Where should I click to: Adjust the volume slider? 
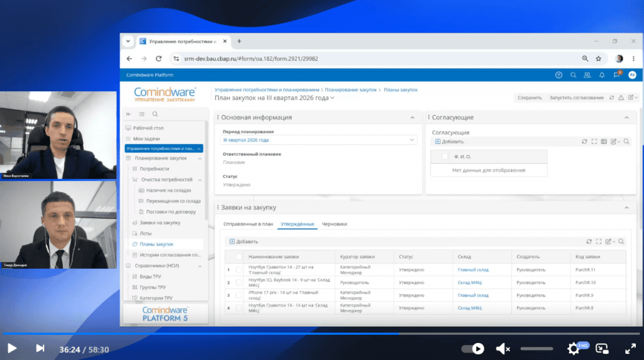(x=537, y=349)
